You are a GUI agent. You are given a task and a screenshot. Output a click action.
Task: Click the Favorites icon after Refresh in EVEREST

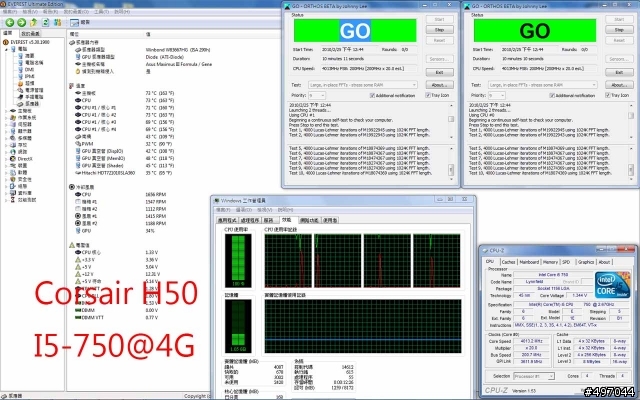coord(58,22)
